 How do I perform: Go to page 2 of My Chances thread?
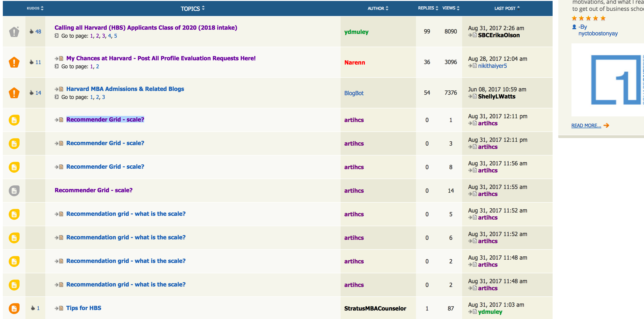point(98,66)
